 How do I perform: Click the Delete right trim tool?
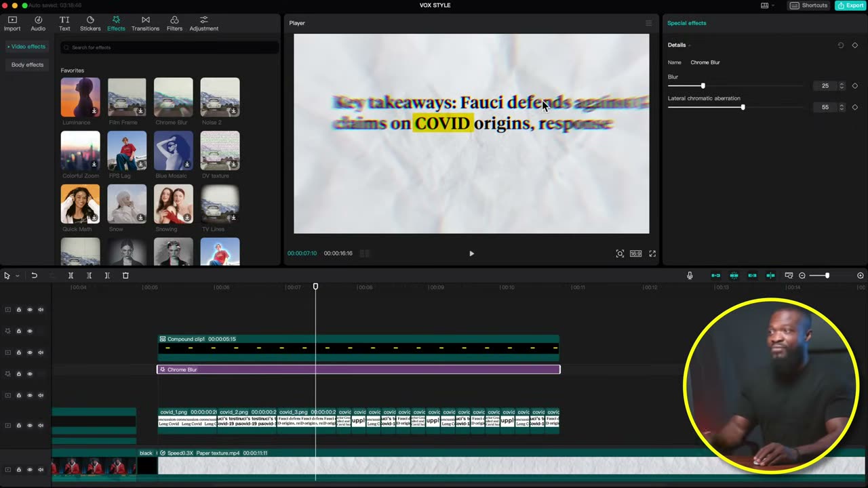click(107, 276)
